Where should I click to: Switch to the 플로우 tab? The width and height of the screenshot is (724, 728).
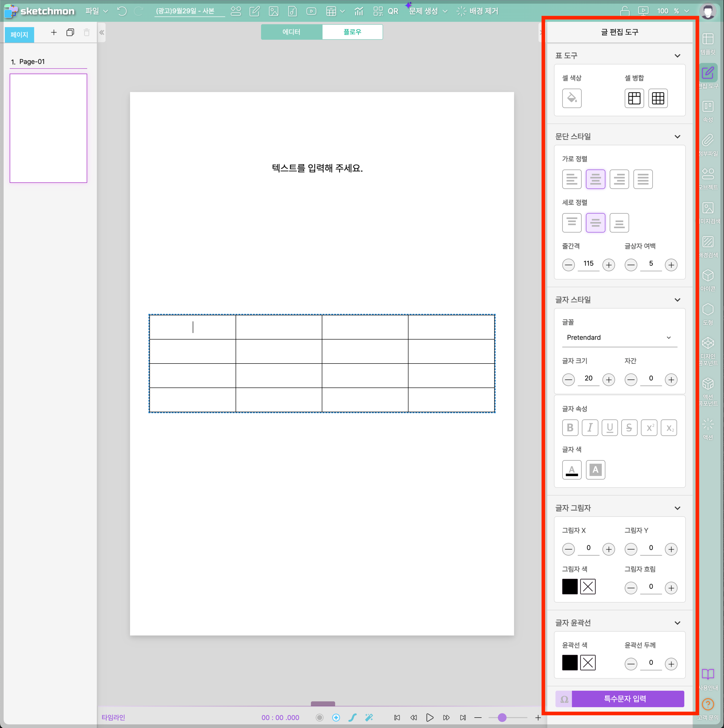coord(352,32)
